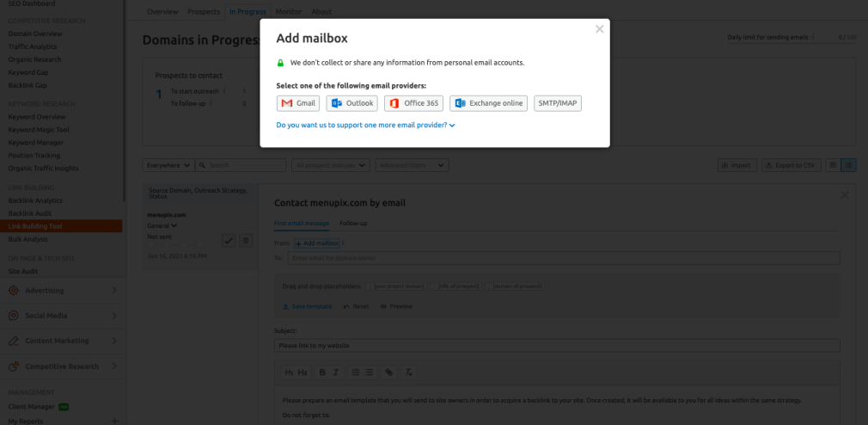Expand the Advanced filters dropdown
This screenshot has height=425, width=868.
tap(413, 164)
